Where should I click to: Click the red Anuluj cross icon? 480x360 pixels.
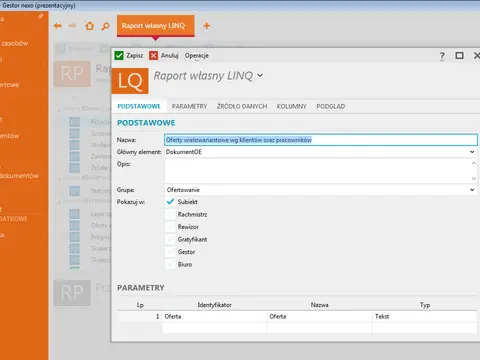tap(153, 55)
